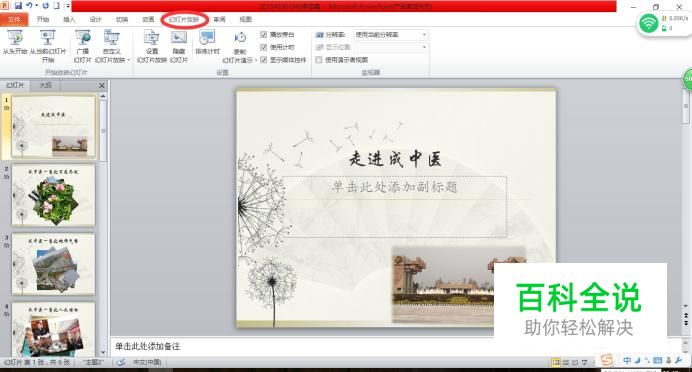Select slide 4 thumbnail with people photos
Screen dimensions: 692x372
tap(53, 329)
